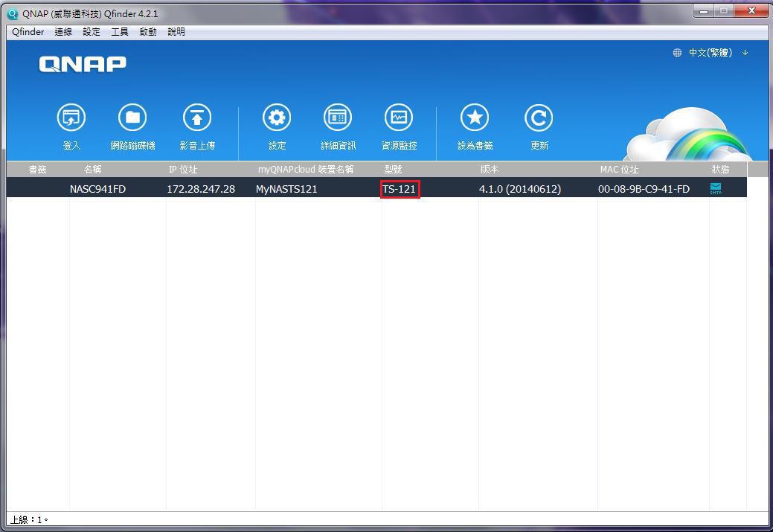Open the Qfinder menu
The width and height of the screenshot is (773, 532).
(x=28, y=31)
